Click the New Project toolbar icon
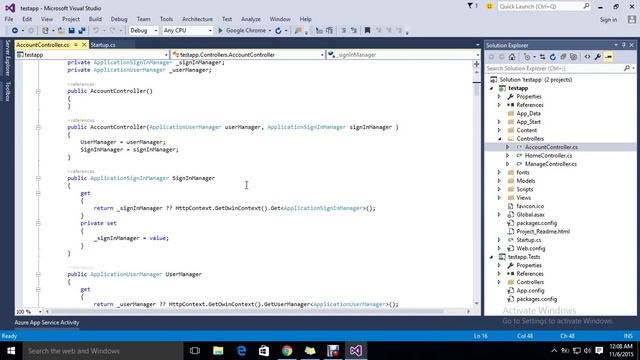640x360 pixels. coord(45,31)
